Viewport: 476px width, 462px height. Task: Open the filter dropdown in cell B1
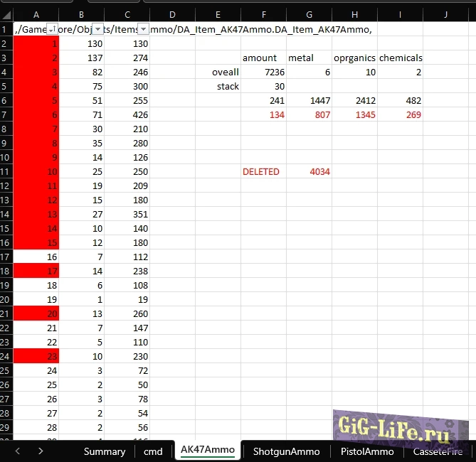(x=97, y=28)
